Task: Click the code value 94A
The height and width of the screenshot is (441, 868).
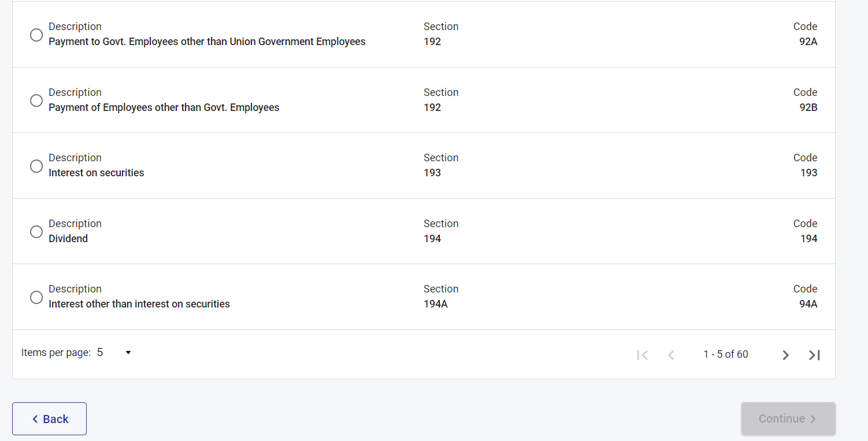Action: [x=808, y=304]
